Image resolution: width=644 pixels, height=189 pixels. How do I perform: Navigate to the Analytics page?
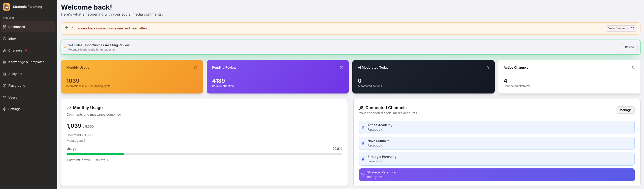[28, 74]
